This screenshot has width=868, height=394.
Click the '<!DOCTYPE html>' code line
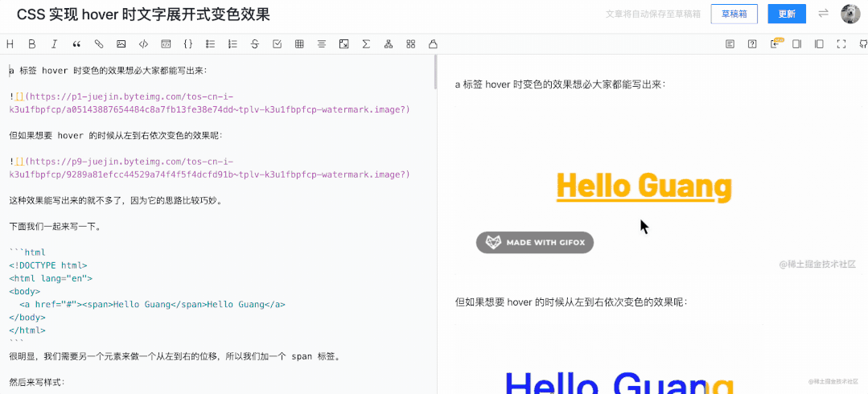(x=48, y=265)
